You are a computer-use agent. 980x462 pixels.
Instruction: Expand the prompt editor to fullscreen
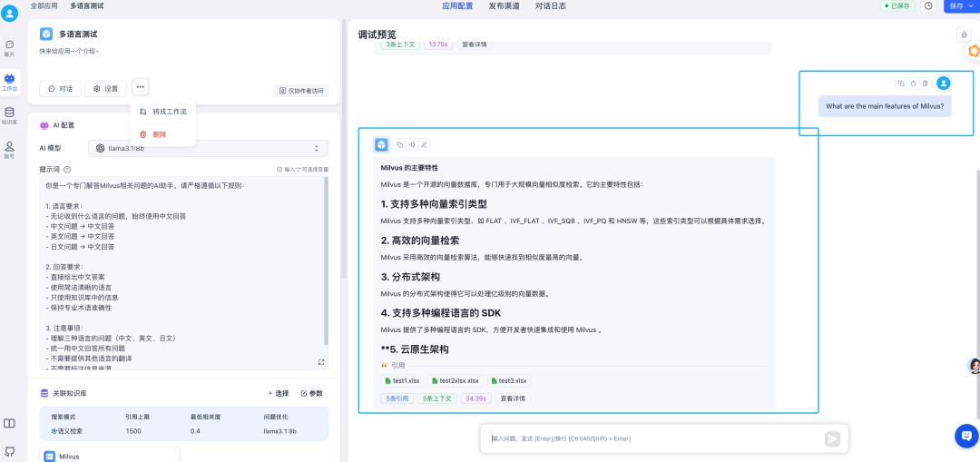(x=321, y=362)
